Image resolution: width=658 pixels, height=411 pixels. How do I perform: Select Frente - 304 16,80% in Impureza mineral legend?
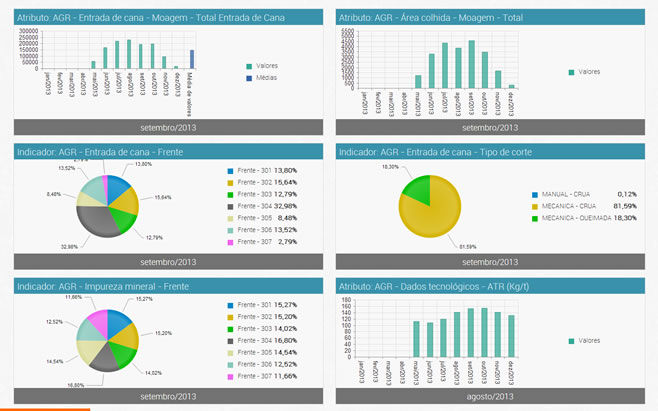pos(260,340)
